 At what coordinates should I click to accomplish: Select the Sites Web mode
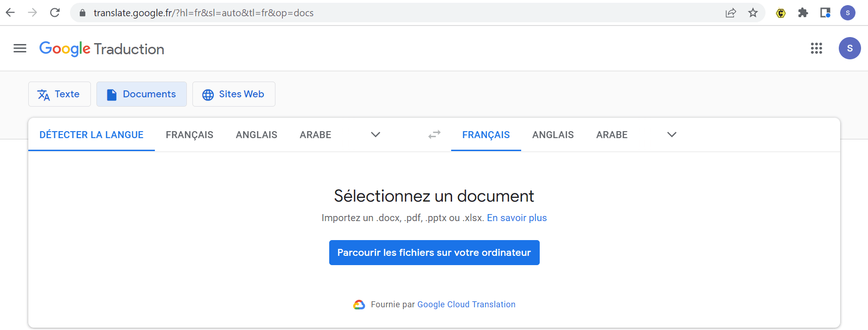234,94
